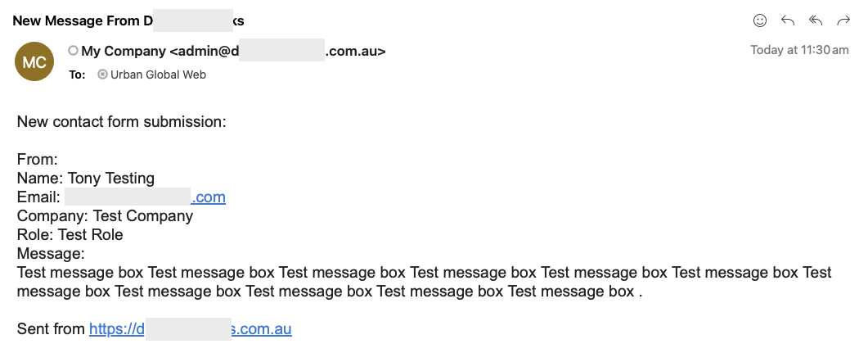Click the Role: Test Role line
Image resolution: width=868 pixels, height=353 pixels.
click(x=70, y=235)
